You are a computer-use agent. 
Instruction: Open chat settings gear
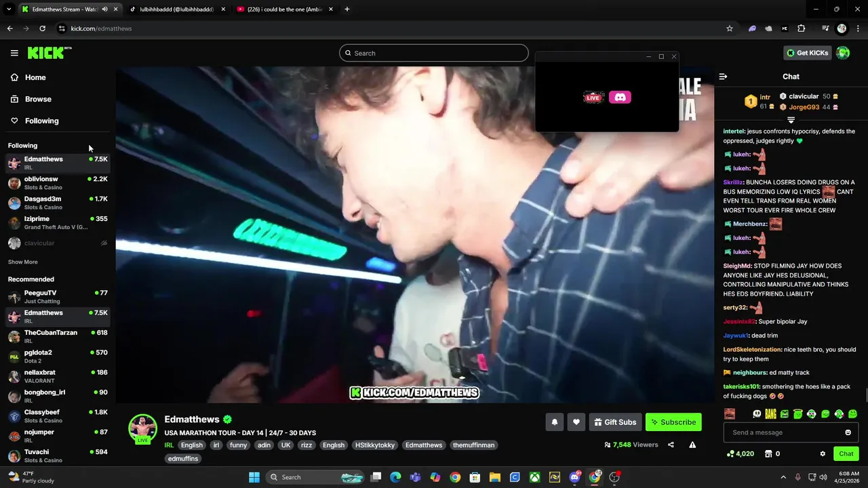(823, 453)
